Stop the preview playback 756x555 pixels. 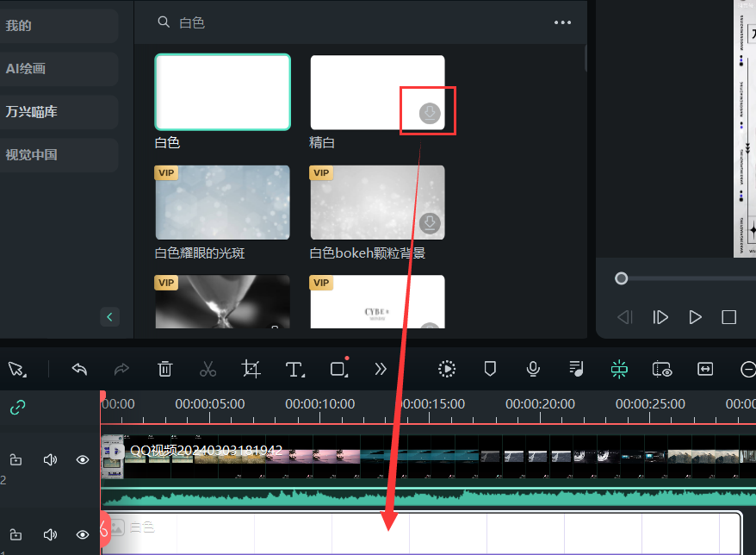coord(729,317)
